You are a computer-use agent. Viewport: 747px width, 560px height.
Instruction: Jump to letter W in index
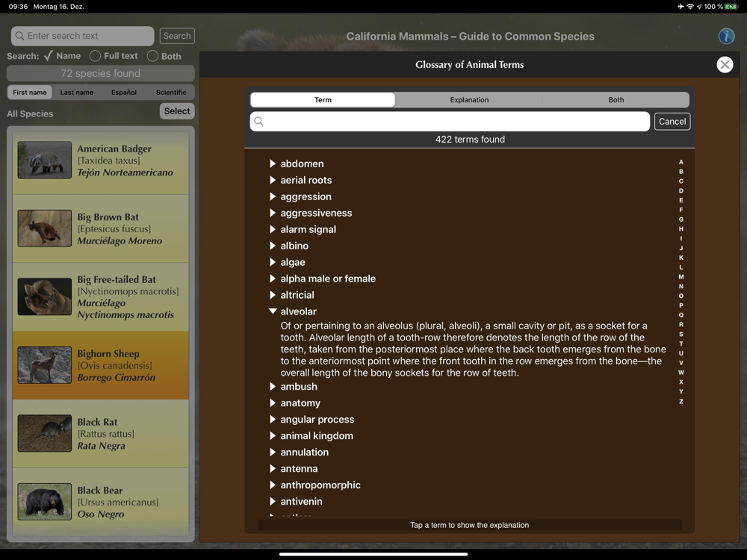coord(681,373)
